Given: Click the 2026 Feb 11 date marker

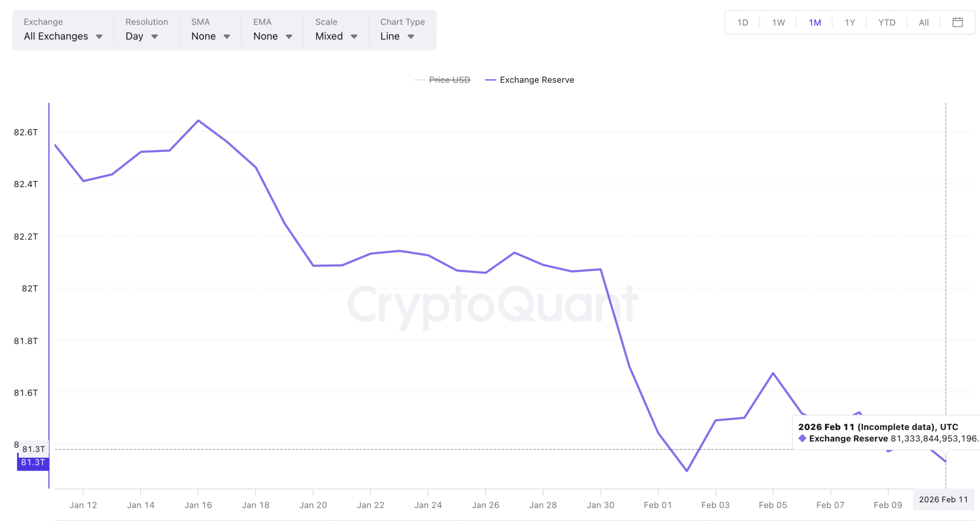Looking at the screenshot, I should click(943, 499).
